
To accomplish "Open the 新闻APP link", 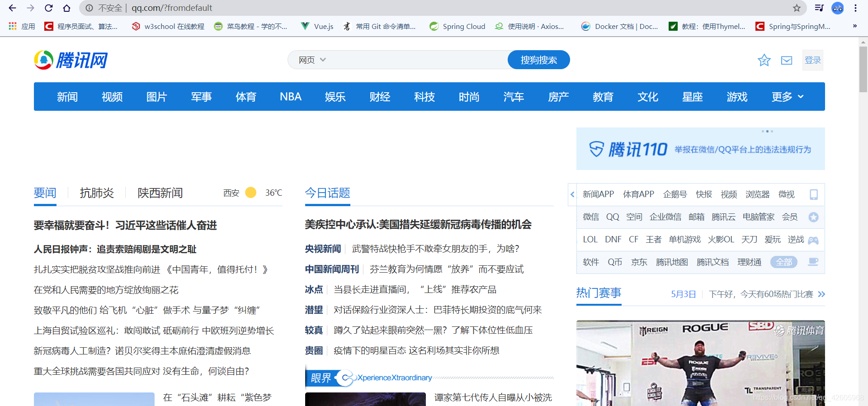I will (x=598, y=194).
